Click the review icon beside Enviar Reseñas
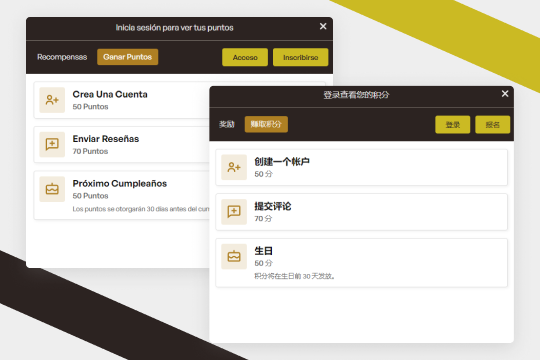540x360 pixels. 52,144
